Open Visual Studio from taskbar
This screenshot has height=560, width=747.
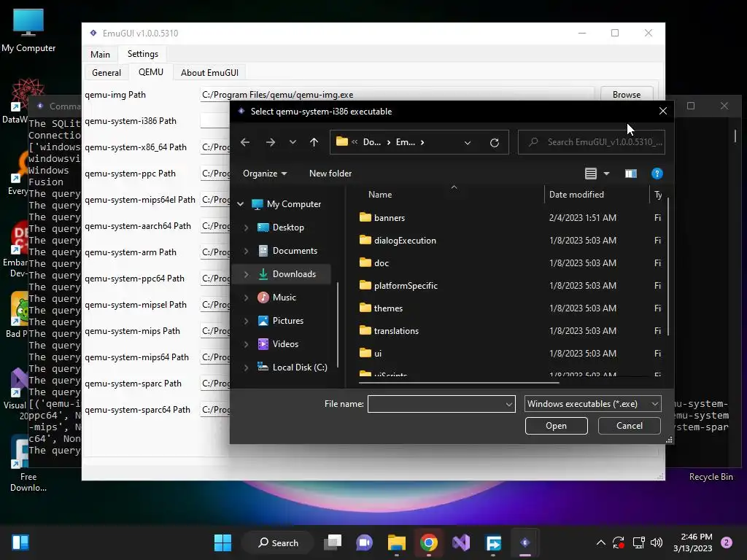point(461,542)
